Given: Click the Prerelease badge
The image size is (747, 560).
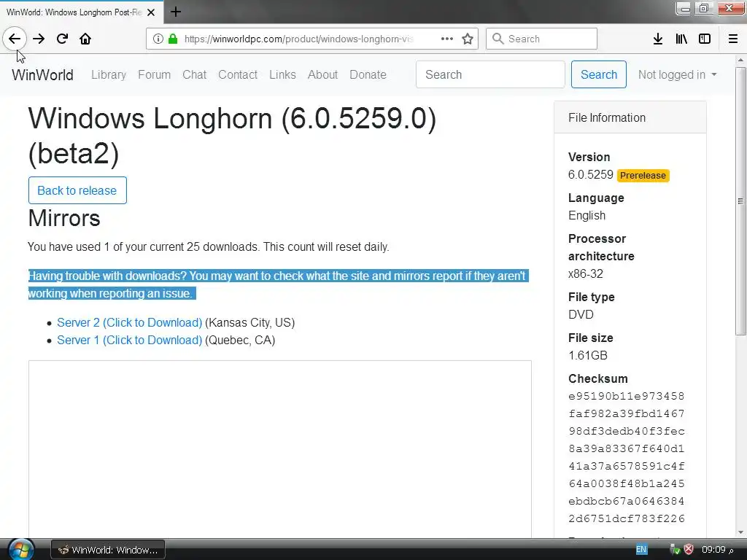Looking at the screenshot, I should 643,175.
